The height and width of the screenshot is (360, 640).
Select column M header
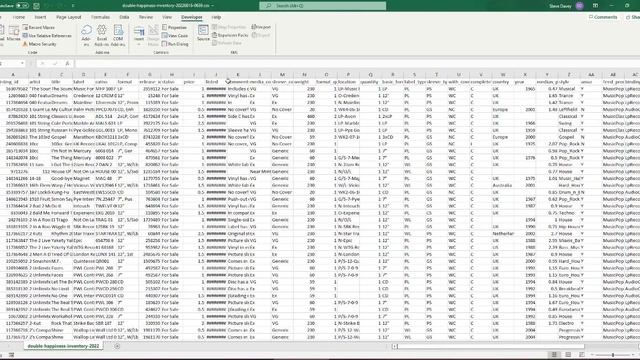(282, 75)
